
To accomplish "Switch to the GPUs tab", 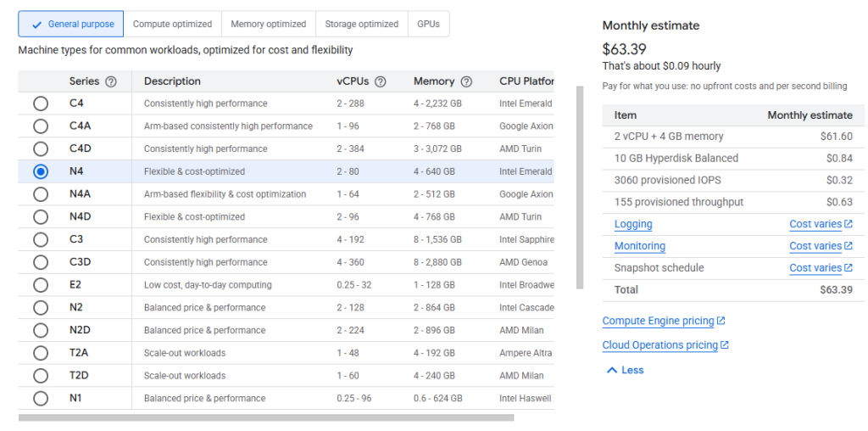I will [x=428, y=25].
